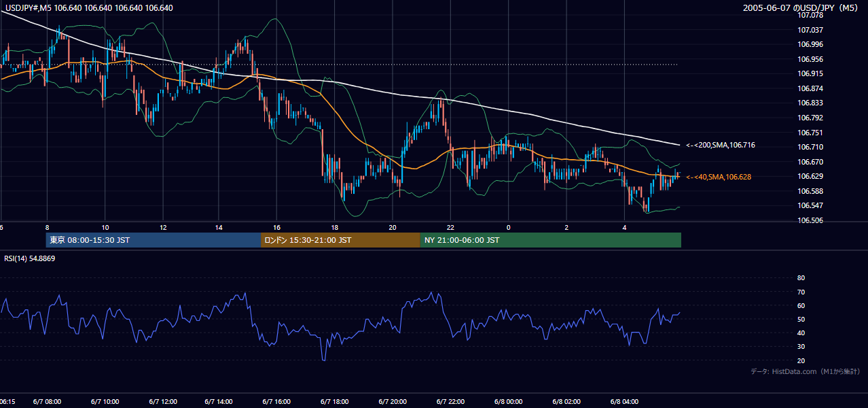Image resolution: width=868 pixels, height=408 pixels.
Task: Click the RSI(14) 54.8869 indicator label
Action: [29, 258]
